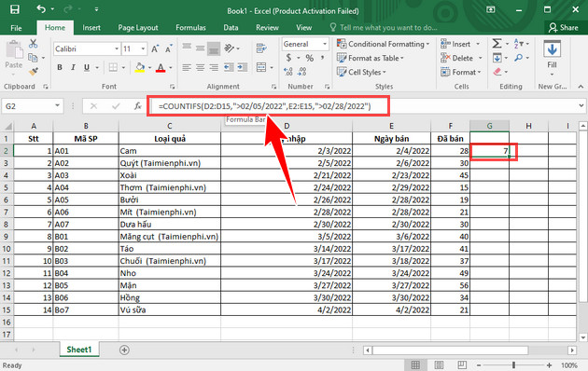Click the Cut scissors icon
Image resolution: width=588 pixels, height=371 pixels.
click(34, 44)
